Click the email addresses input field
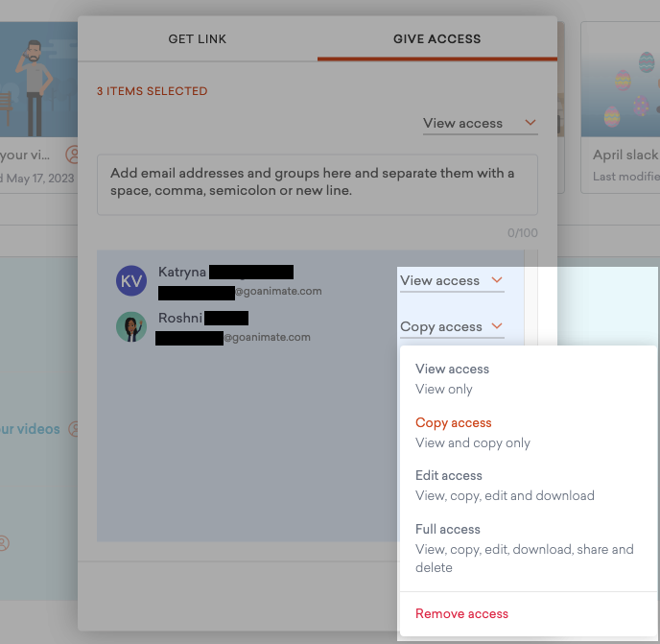This screenshot has width=660, height=644. 317,184
